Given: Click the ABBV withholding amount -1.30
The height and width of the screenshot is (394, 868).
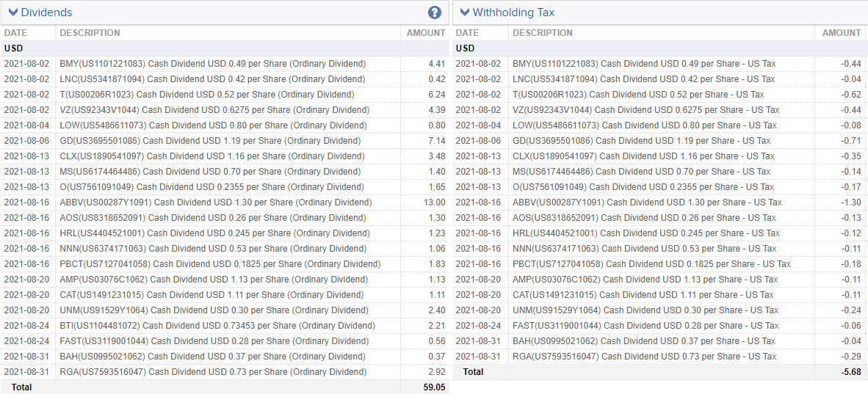Looking at the screenshot, I should [851, 203].
